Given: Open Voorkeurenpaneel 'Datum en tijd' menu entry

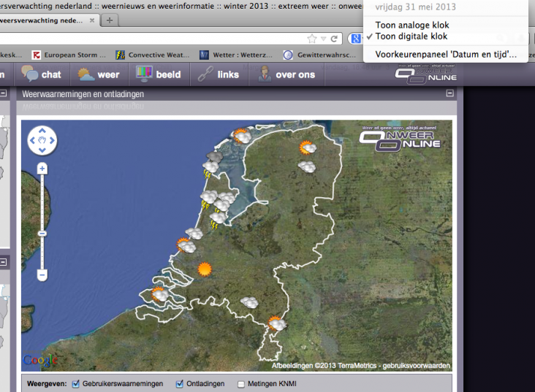Looking at the screenshot, I should [x=446, y=54].
